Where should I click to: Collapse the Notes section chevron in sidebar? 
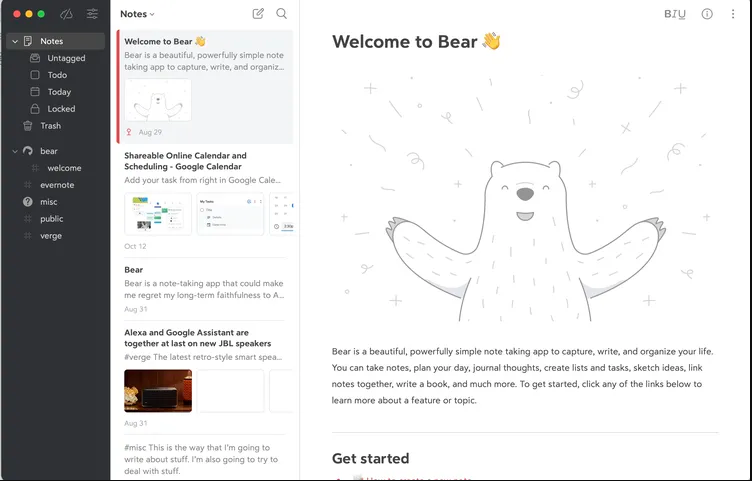[15, 41]
